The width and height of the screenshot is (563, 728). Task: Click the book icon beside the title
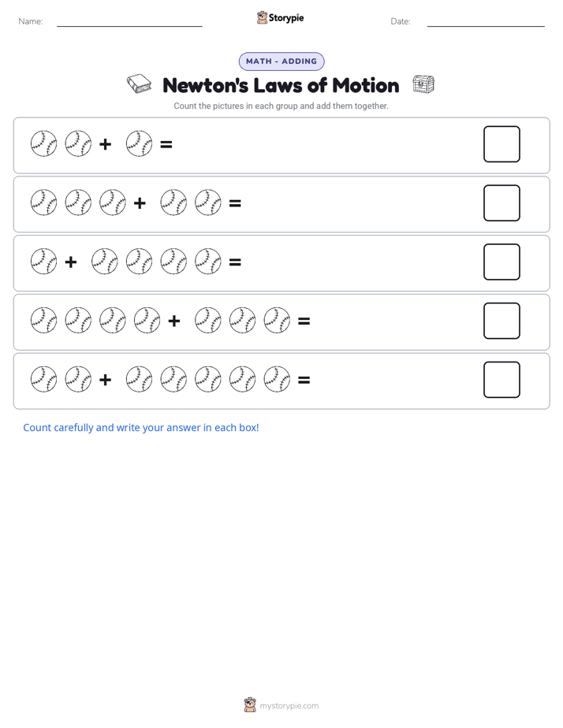pos(140,84)
